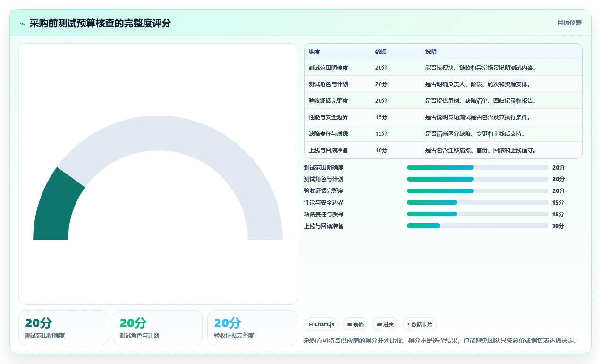Open the 20分 测试范围明确度 data card
The width and height of the screenshot is (601, 364).
63,328
